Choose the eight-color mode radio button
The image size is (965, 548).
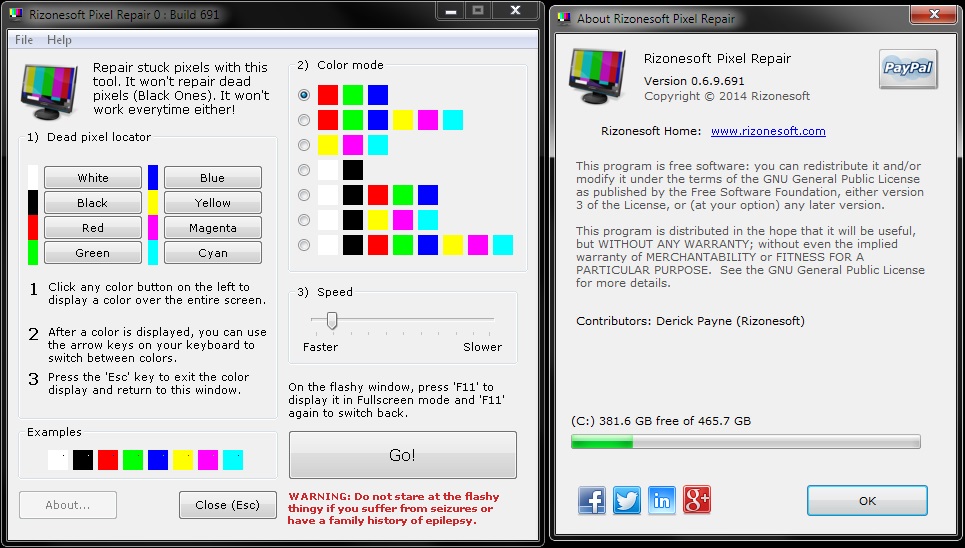(x=304, y=245)
